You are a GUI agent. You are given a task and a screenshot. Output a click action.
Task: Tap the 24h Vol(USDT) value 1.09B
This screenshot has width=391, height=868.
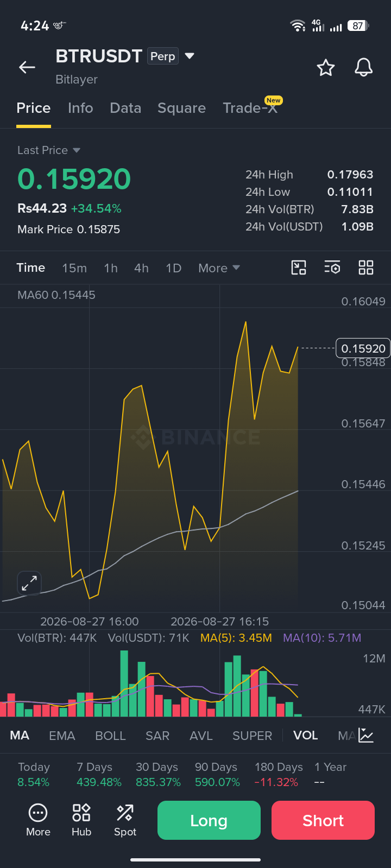(x=357, y=227)
